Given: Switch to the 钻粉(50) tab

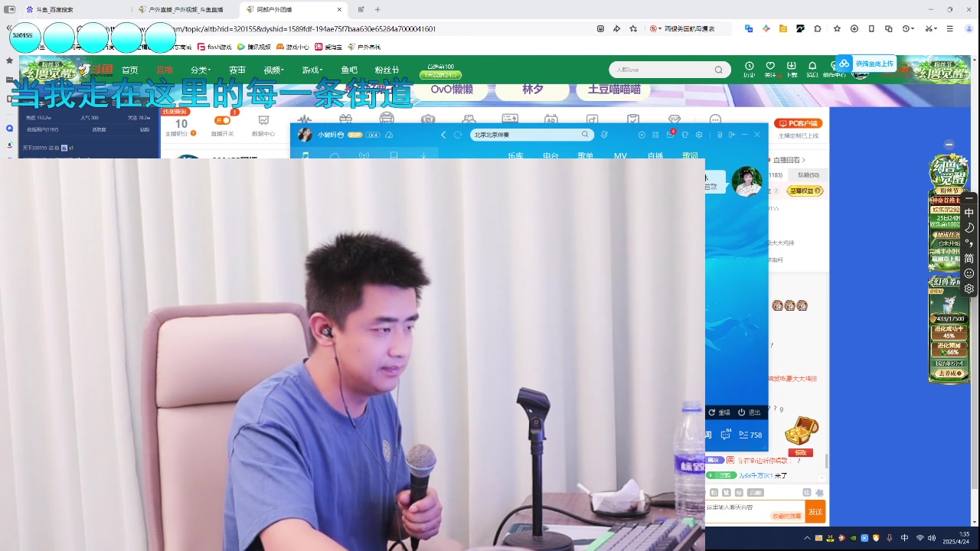Looking at the screenshot, I should click(x=808, y=175).
